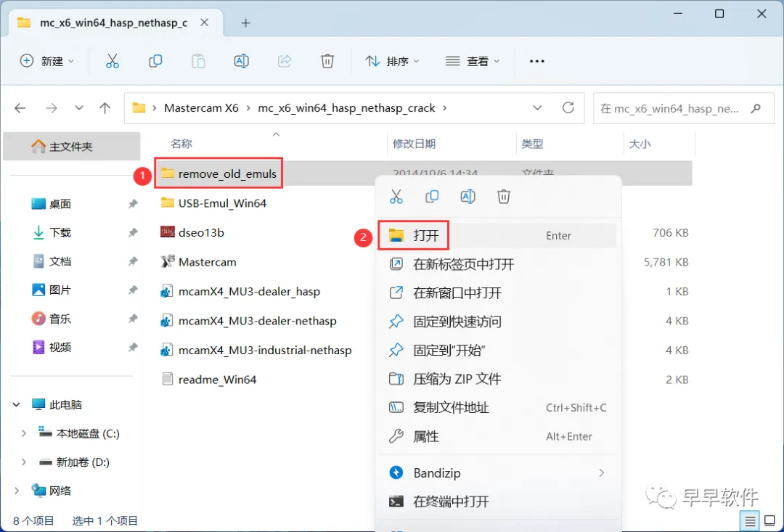Choose 在新标签页中打开
Screen dimensions: 784x532
[x=497, y=264]
